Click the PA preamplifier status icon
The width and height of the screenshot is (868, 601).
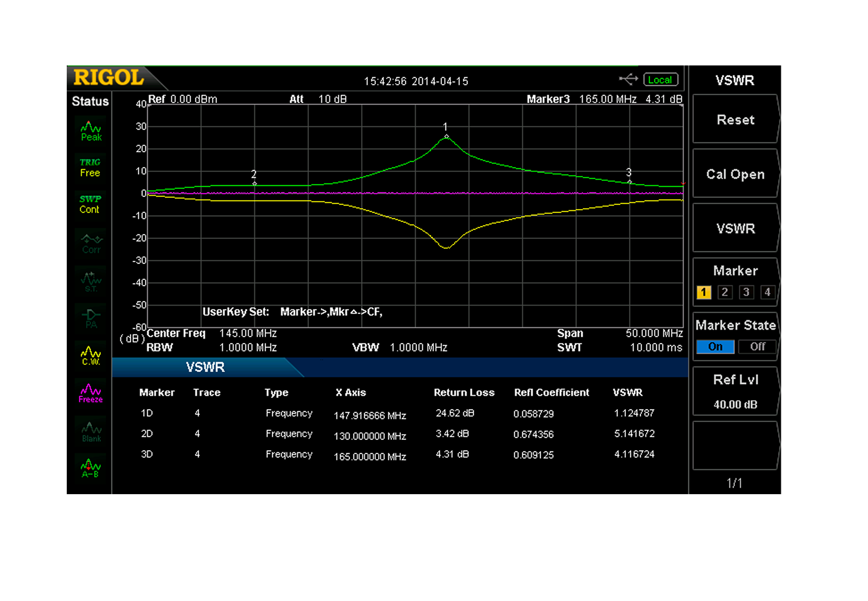click(x=90, y=319)
